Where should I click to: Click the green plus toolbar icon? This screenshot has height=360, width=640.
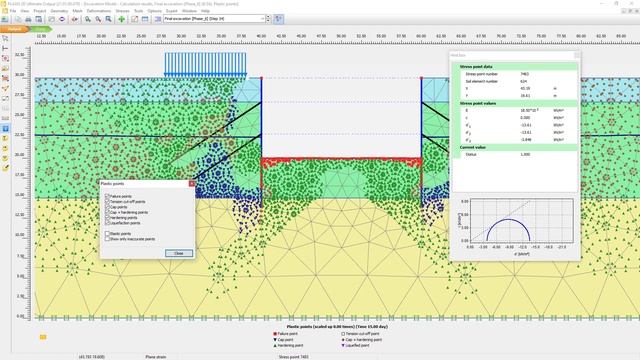pyautogui.click(x=122, y=19)
